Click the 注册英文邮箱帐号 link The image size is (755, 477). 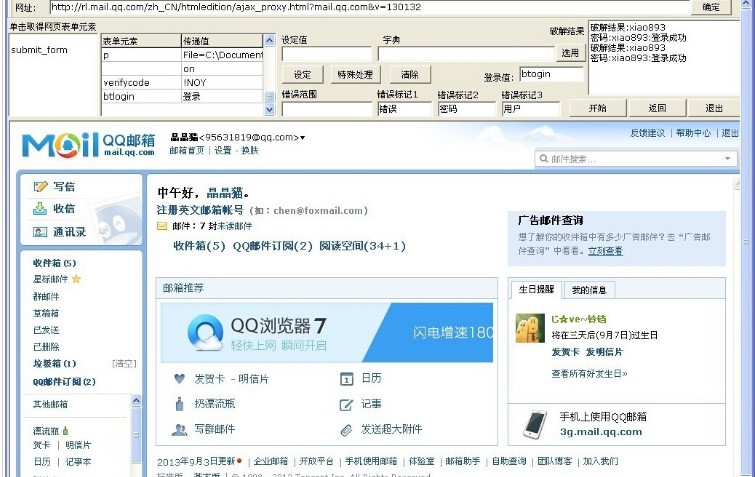click(200, 210)
